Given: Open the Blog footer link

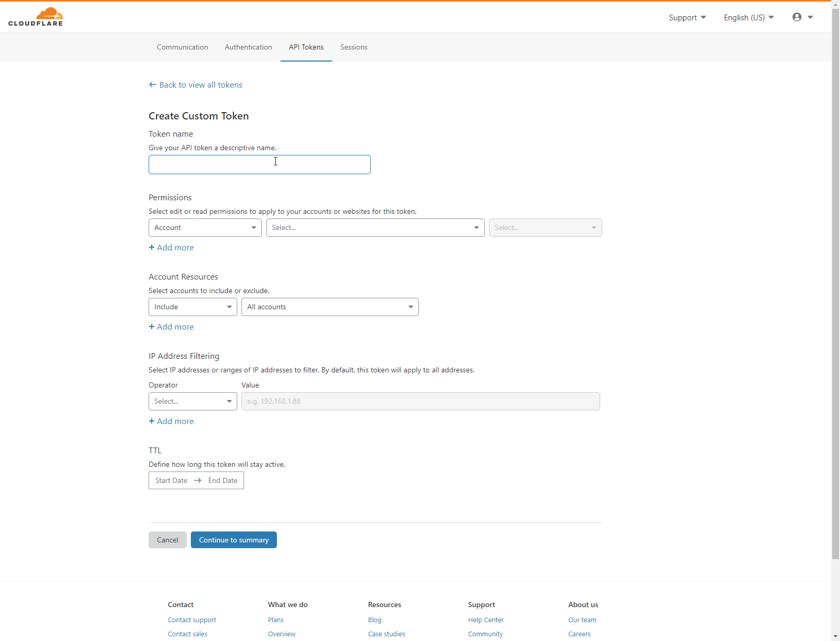Looking at the screenshot, I should [x=375, y=620].
